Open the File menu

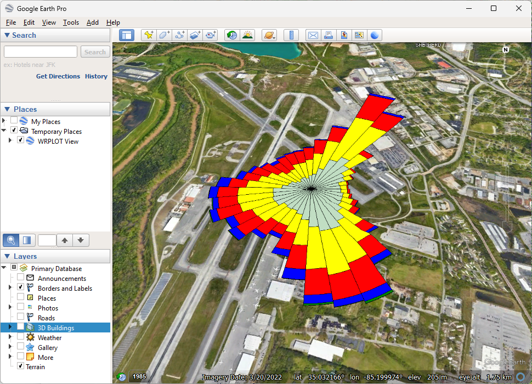11,22
